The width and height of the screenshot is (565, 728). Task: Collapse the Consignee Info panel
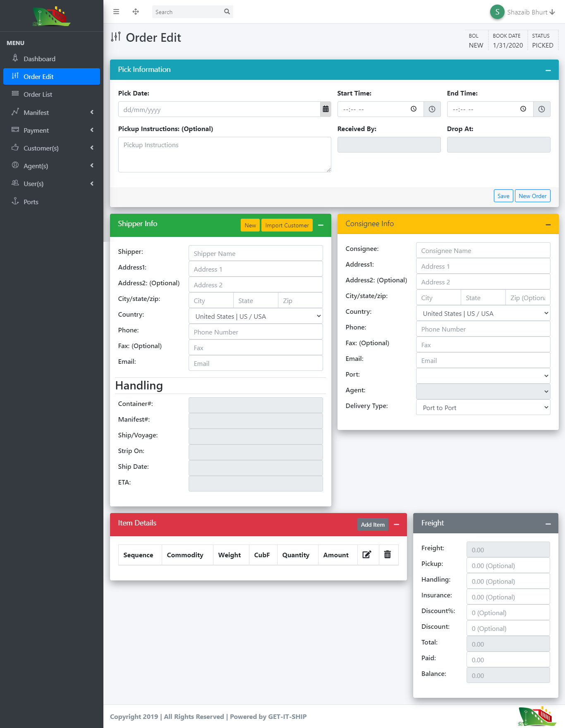548,224
